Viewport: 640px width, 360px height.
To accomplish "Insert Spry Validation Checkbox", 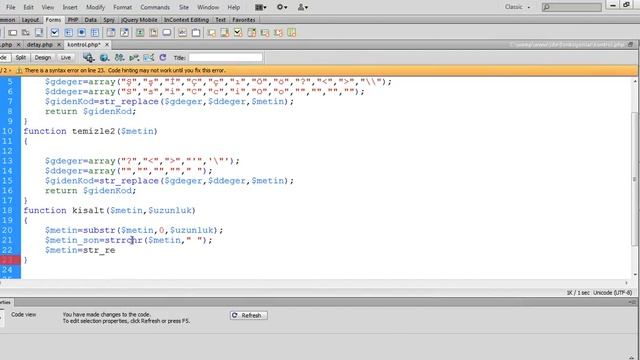I will coord(238,33).
